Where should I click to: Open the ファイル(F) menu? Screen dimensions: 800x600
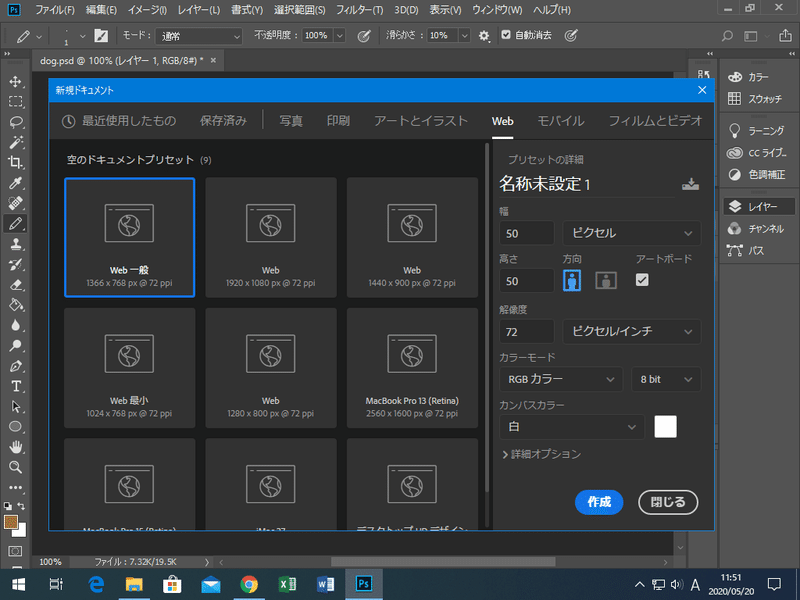tap(55, 10)
